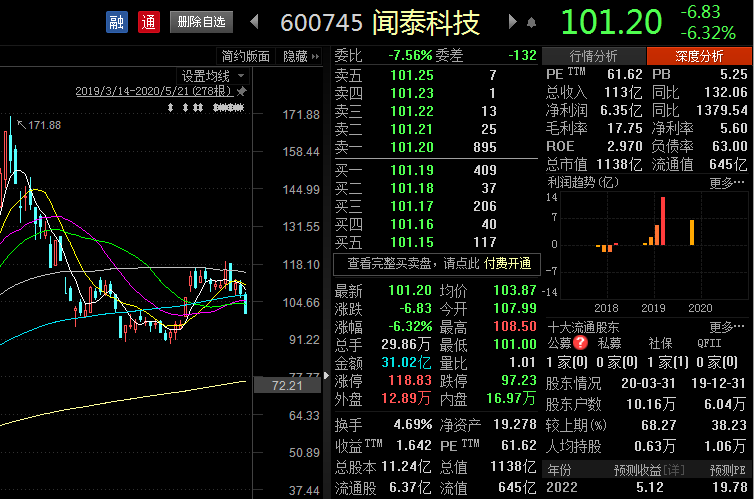Click 买一 bid price 101.19 row
Screen dimensions: 754x499
pos(436,170)
